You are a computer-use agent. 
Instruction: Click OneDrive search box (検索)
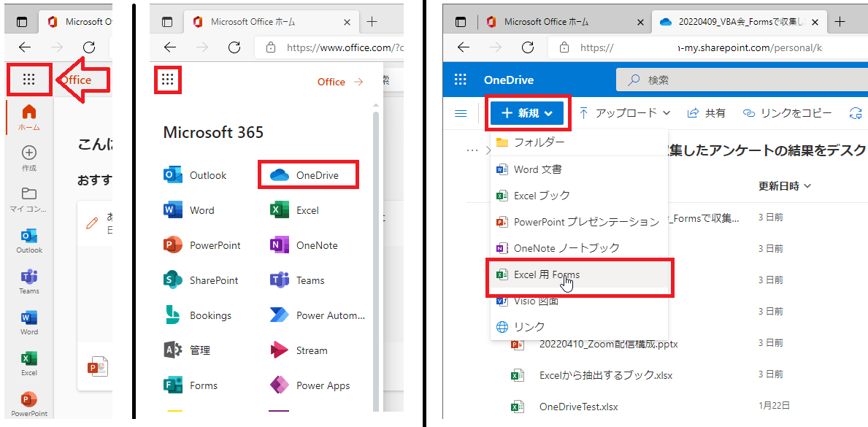tap(741, 80)
